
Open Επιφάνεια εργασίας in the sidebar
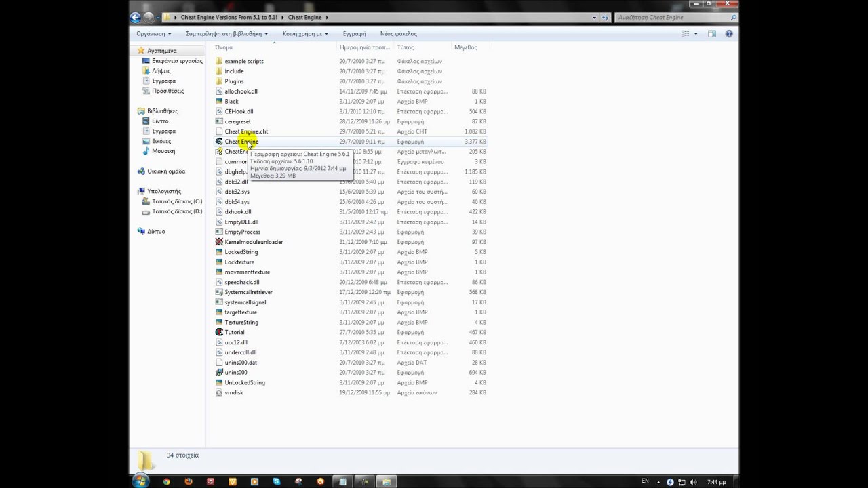(x=177, y=61)
